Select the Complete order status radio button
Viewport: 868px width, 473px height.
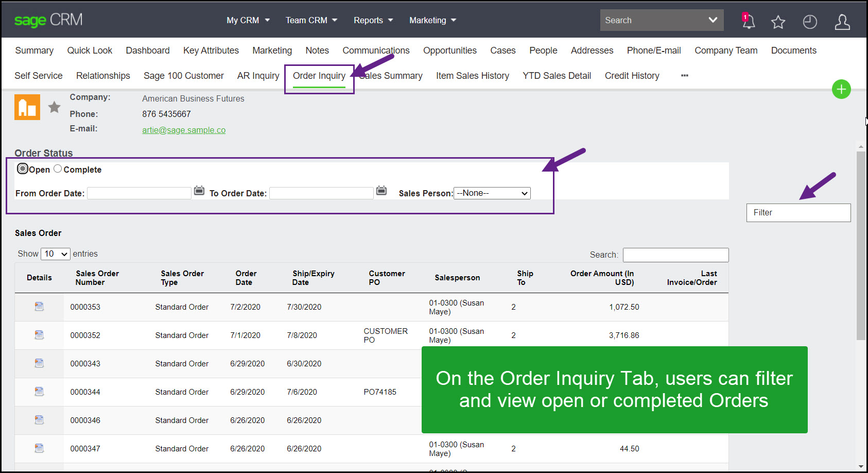[x=57, y=168]
